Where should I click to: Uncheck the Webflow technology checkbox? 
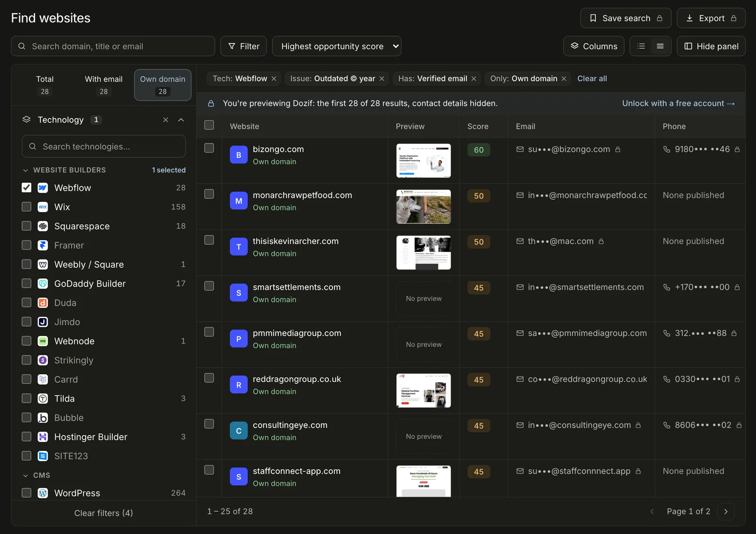pyautogui.click(x=26, y=188)
